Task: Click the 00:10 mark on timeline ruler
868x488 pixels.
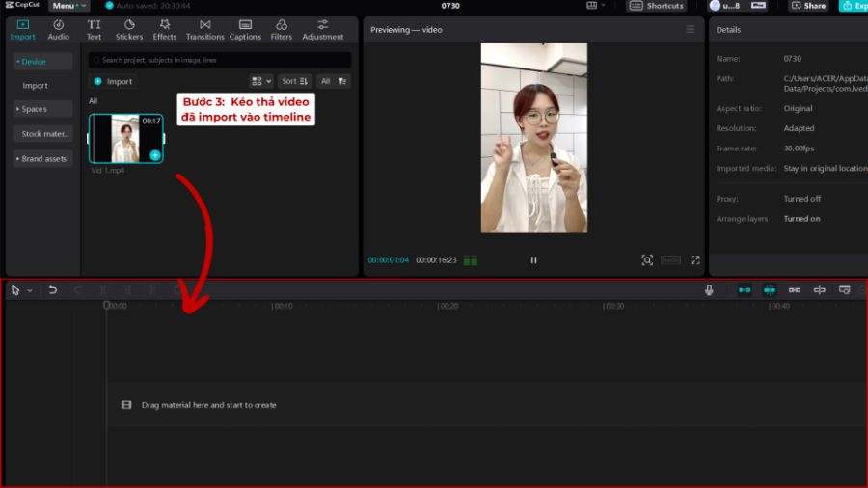Action: tap(283, 306)
